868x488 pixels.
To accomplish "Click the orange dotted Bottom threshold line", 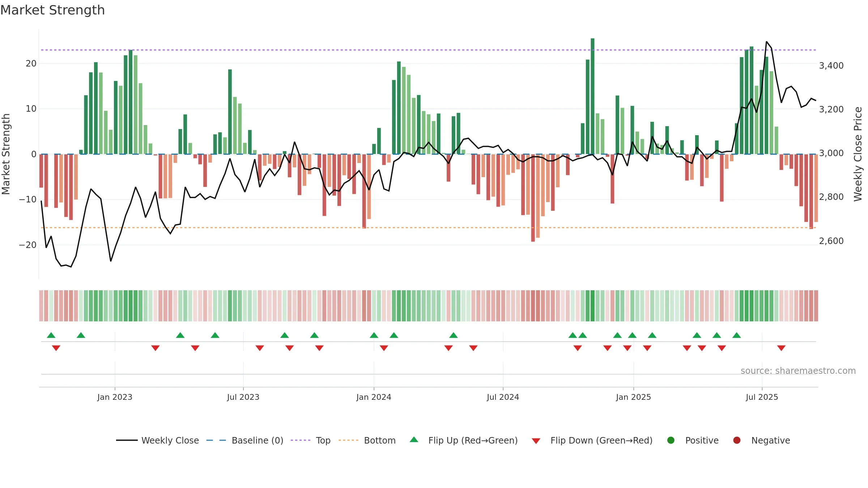I will 429,228.
